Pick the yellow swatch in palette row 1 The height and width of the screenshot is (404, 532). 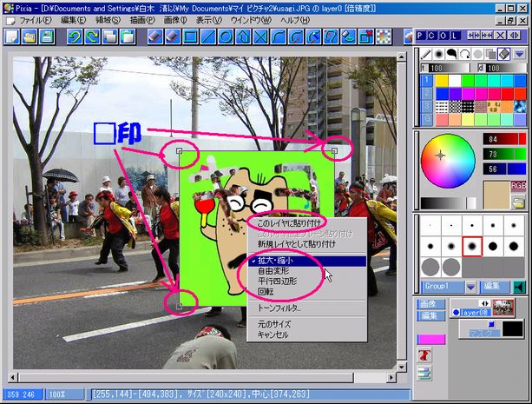pyautogui.click(x=442, y=81)
